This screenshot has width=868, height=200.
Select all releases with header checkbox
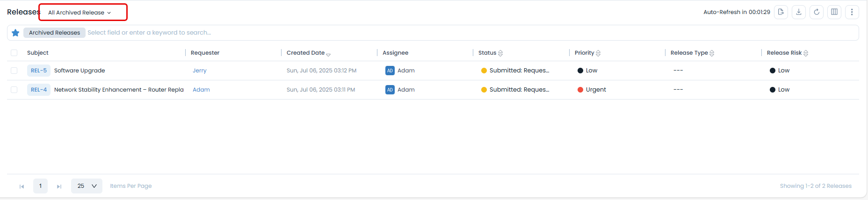14,53
